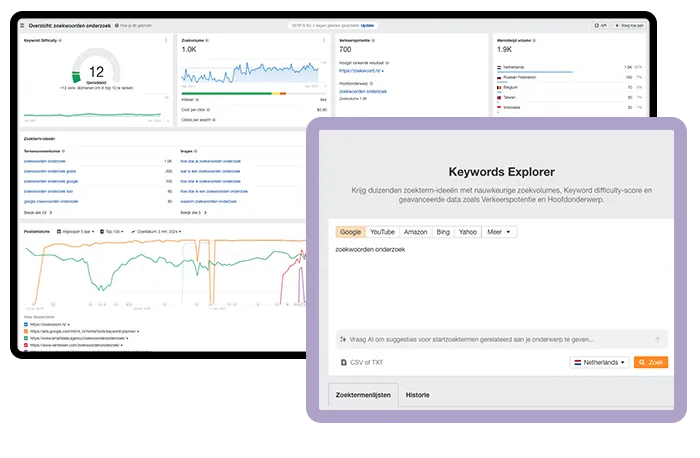Image resolution: width=700 pixels, height=458 pixels.
Task: Click the help icon next to 'Hoe je dit gebruikt'
Action: click(117, 25)
